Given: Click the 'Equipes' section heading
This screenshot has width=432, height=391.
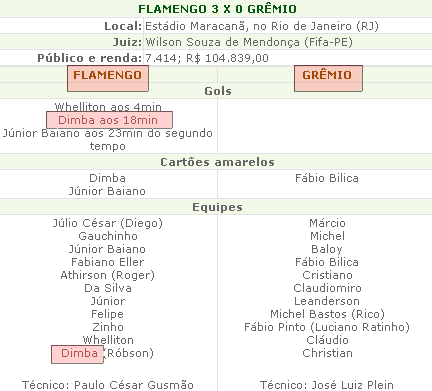Looking at the screenshot, I should click(217, 207).
